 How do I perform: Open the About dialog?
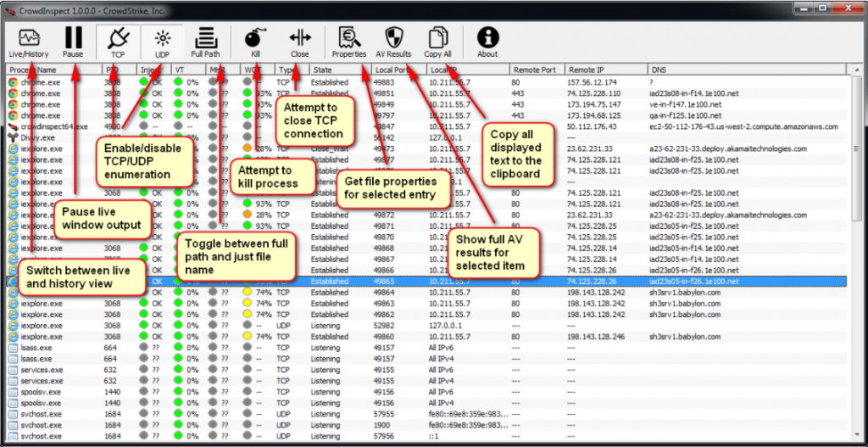tap(487, 42)
